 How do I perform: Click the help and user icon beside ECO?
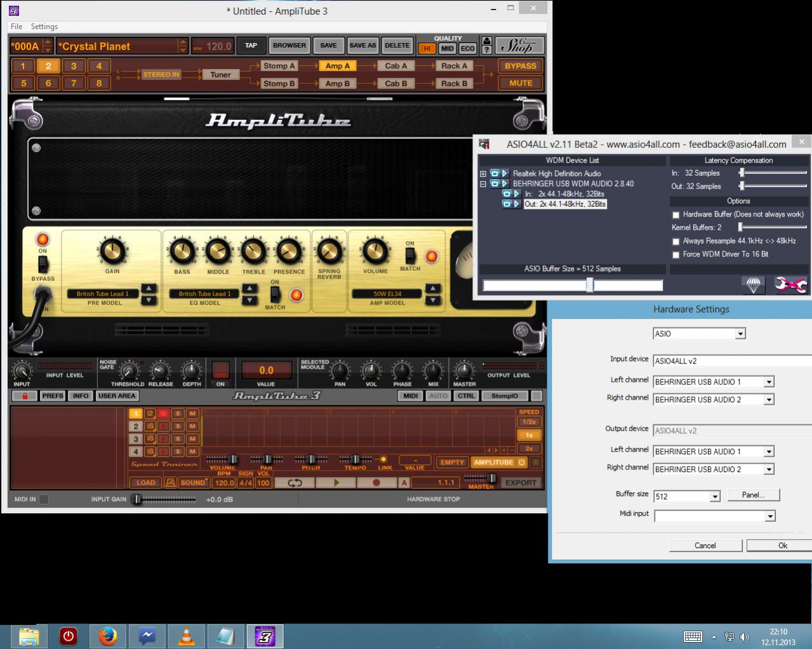pos(486,46)
